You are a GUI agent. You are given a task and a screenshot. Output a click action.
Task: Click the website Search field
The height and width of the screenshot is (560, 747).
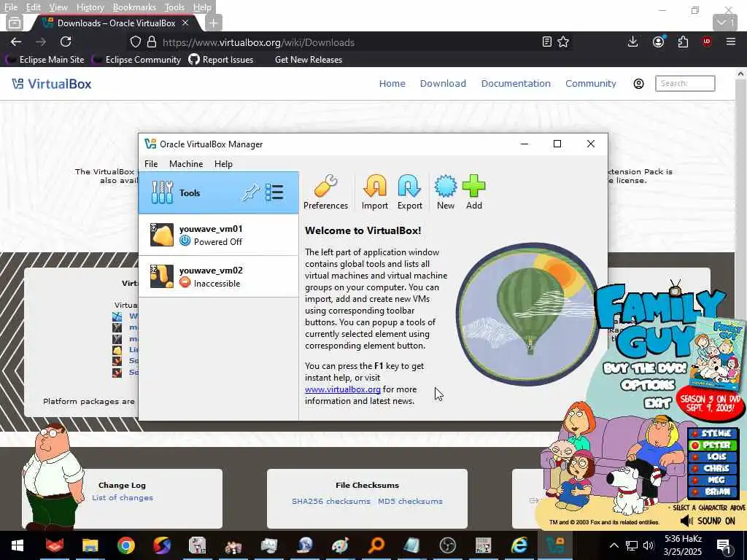click(685, 83)
